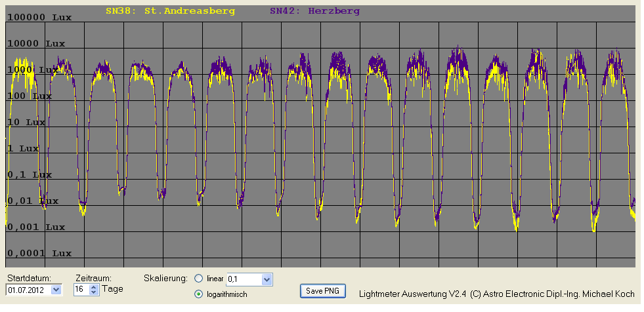Click the 1 Lux axis label
The image size is (644, 312).
[25, 148]
